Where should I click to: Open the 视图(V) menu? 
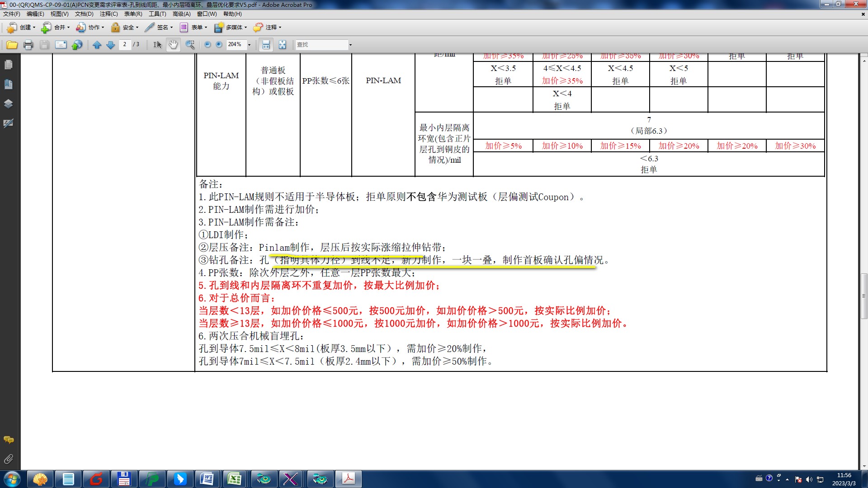click(x=59, y=14)
